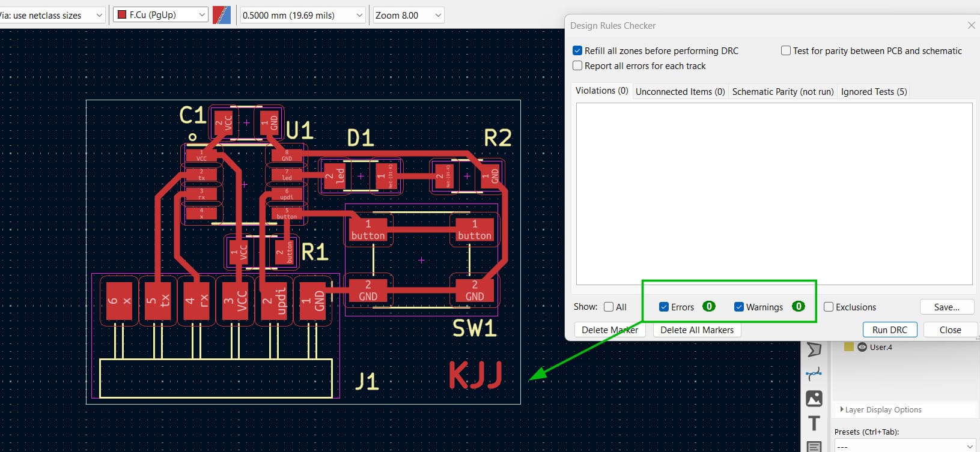Select the add text tool
Image resolution: width=980 pixels, height=452 pixels.
click(814, 423)
